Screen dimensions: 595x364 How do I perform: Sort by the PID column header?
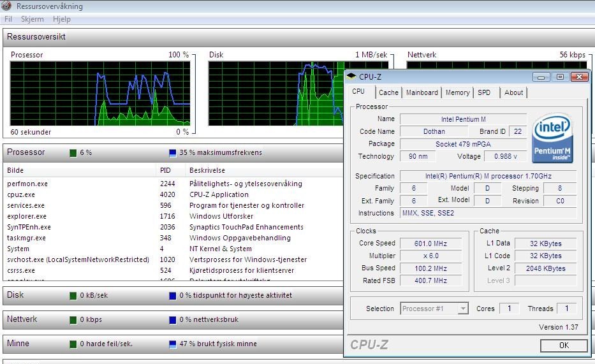pyautogui.click(x=170, y=170)
